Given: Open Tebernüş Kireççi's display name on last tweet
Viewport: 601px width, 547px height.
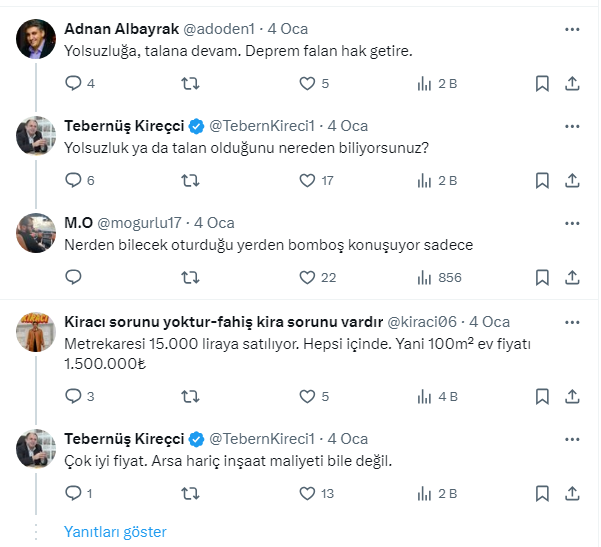Looking at the screenshot, I should click(124, 439).
